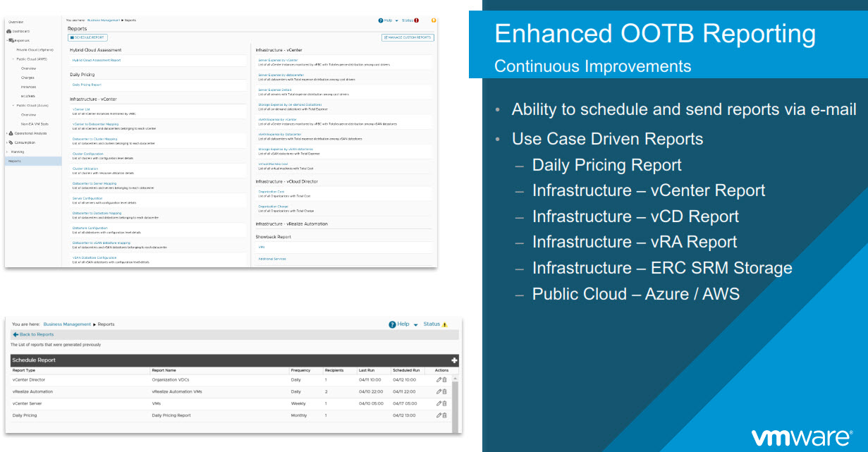Collapse the Public Cloud (AWS) node
868x452 pixels.
pyautogui.click(x=13, y=59)
